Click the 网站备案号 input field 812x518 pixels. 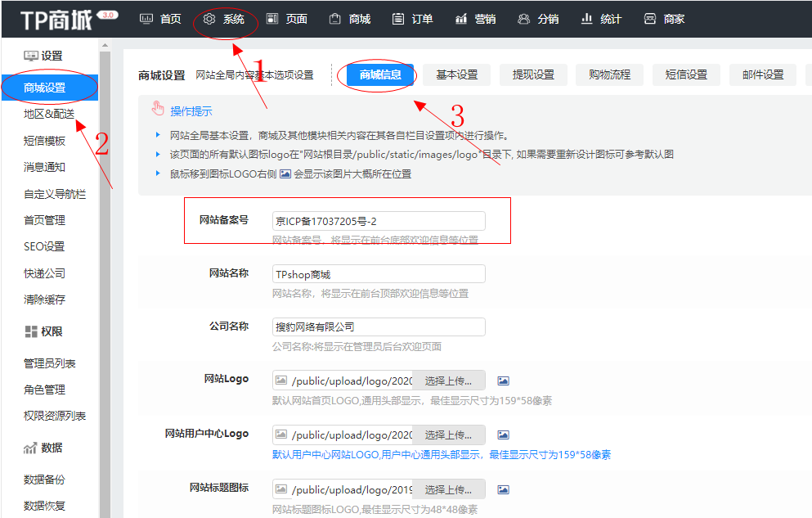click(x=379, y=221)
